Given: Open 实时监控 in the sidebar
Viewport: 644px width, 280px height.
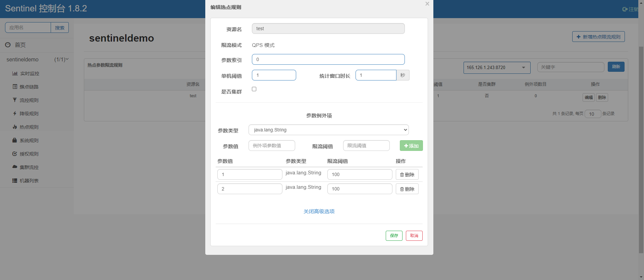Looking at the screenshot, I should (x=30, y=73).
